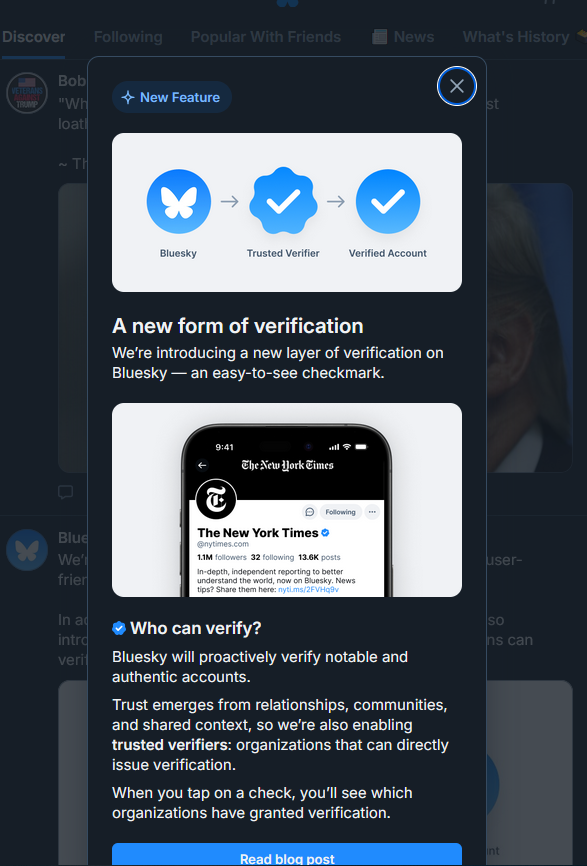Open the News feed tab
Viewport: 587px width, 866px height.
(x=403, y=37)
